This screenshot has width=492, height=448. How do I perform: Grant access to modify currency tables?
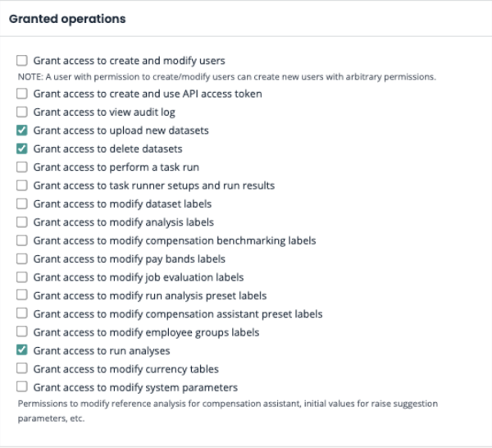(22, 369)
